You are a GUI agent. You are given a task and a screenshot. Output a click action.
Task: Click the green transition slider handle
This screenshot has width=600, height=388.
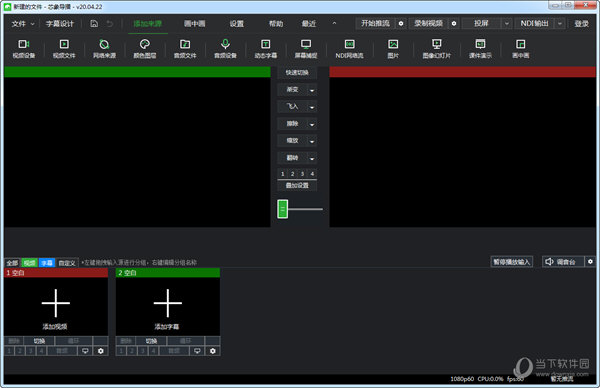click(x=282, y=209)
